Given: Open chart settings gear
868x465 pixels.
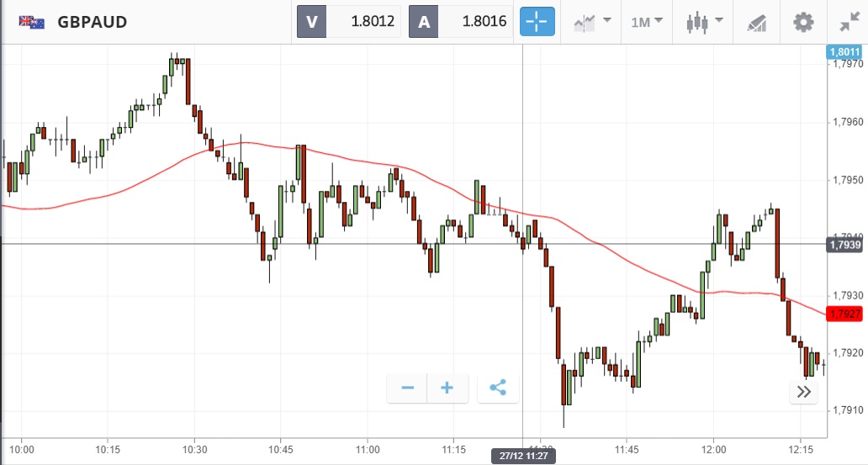Looking at the screenshot, I should (804, 22).
